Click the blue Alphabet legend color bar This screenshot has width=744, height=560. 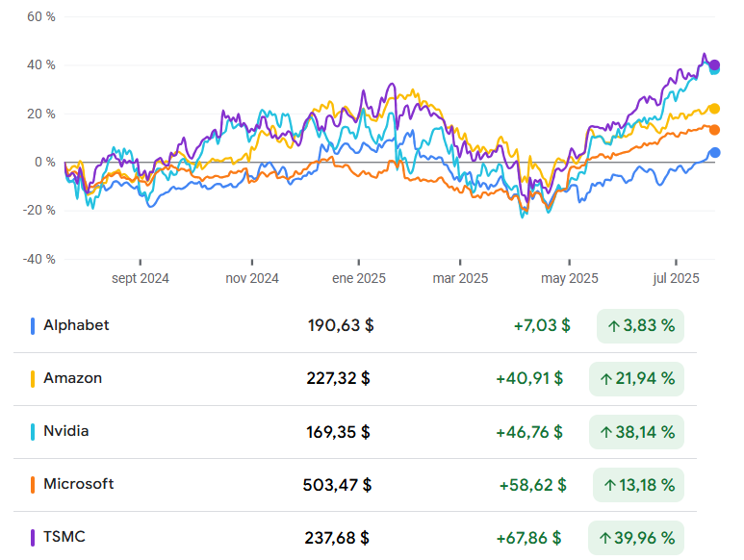pos(33,326)
